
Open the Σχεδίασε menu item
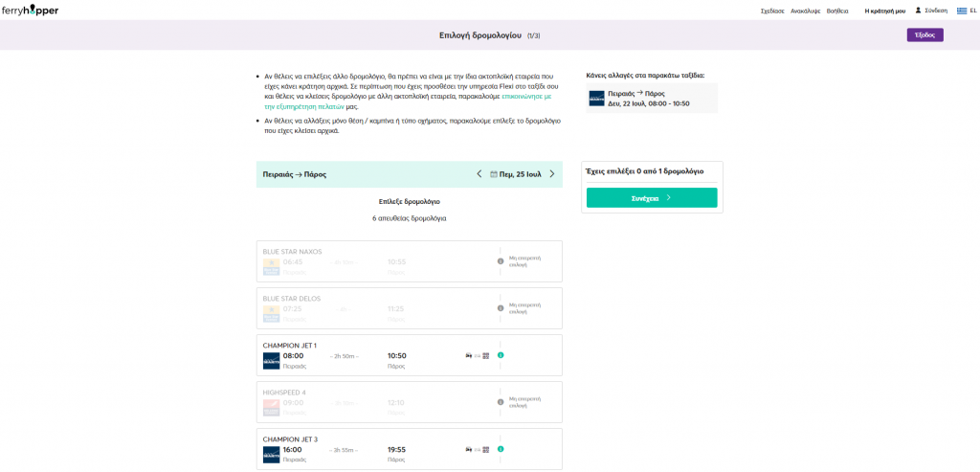tap(772, 11)
